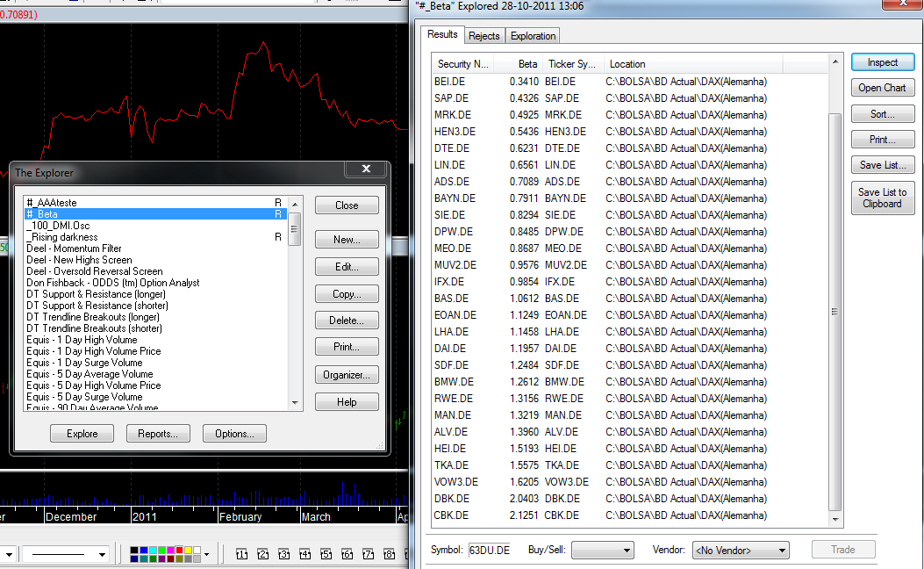Click the Organizer... button
This screenshot has width=924, height=569.
pos(347,374)
